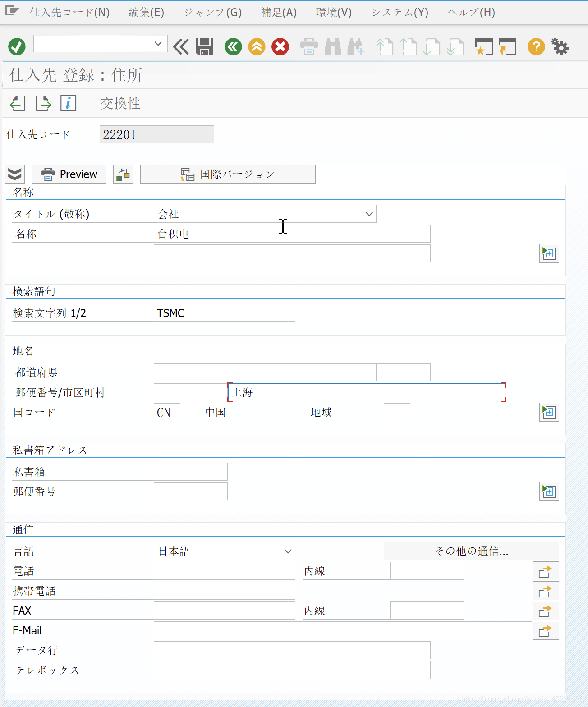Click the E-Mail input field
The width and height of the screenshot is (588, 707).
tap(343, 630)
